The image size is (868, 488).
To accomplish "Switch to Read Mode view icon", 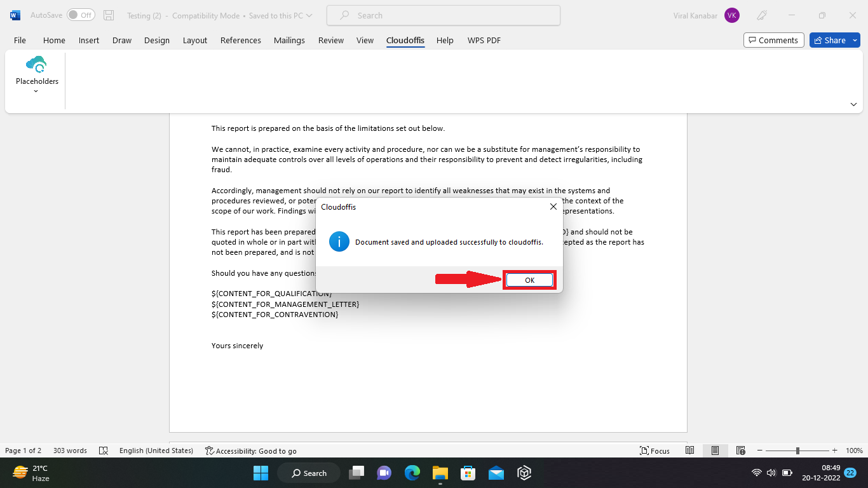I will click(x=689, y=451).
